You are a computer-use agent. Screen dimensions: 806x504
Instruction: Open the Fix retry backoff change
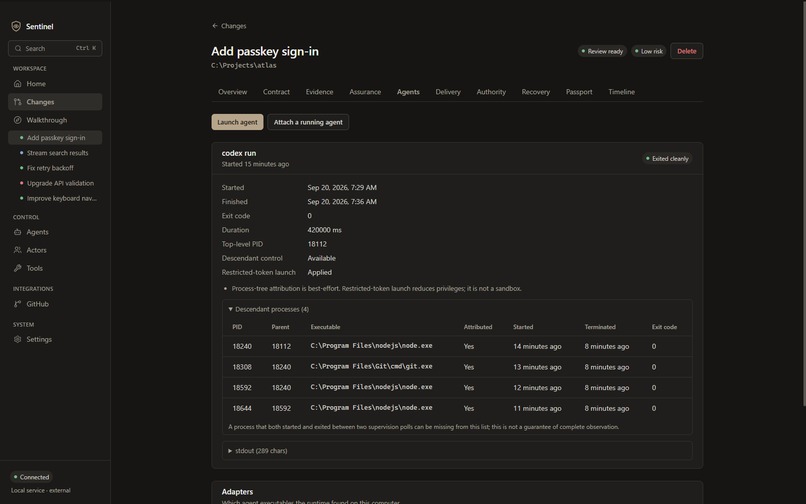click(55, 168)
